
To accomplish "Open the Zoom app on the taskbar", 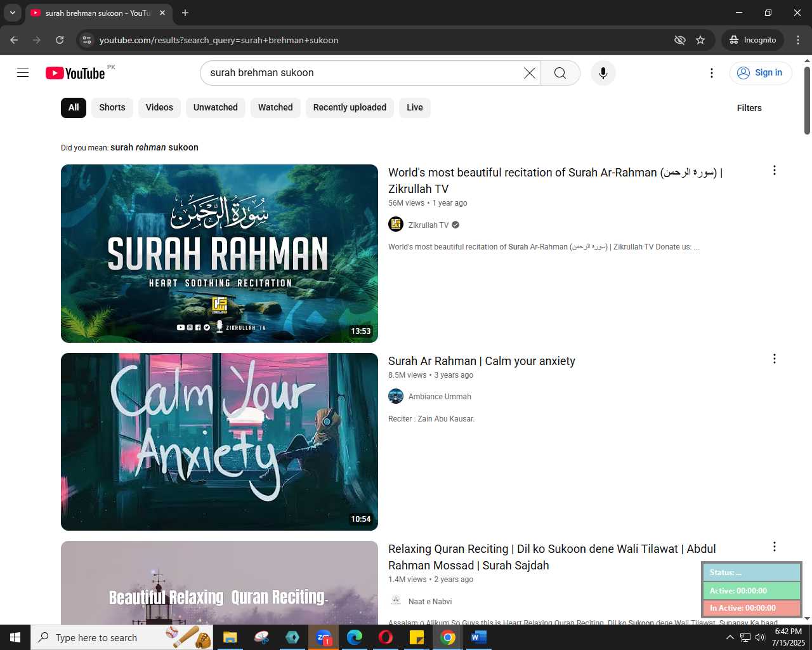I will pyautogui.click(x=324, y=637).
